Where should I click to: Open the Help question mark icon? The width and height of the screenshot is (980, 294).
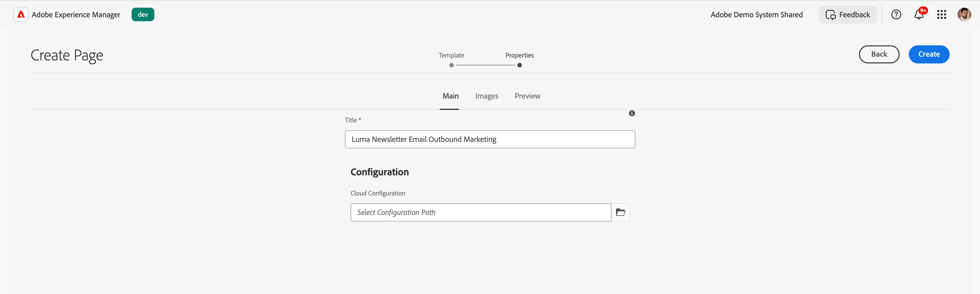896,14
